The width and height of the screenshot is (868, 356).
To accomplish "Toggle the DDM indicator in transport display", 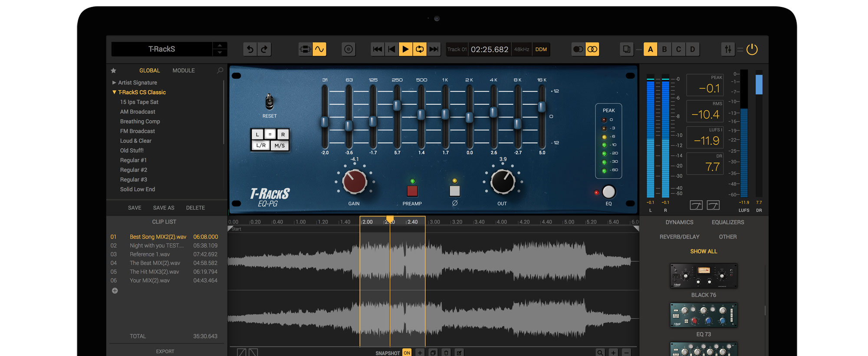I will pos(541,49).
